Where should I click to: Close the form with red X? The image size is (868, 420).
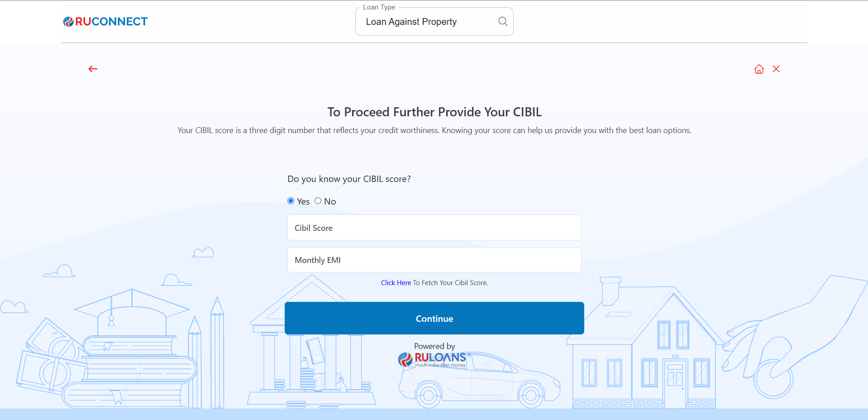pos(776,69)
